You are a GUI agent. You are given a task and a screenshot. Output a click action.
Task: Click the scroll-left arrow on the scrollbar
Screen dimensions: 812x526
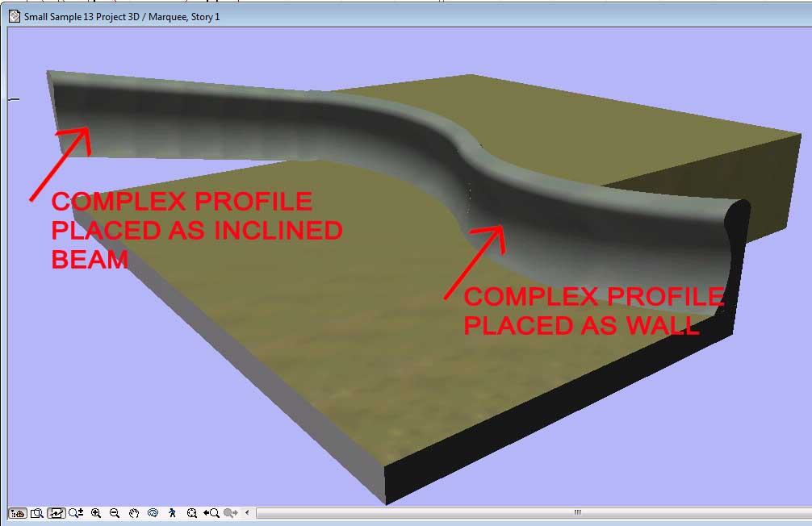pos(247,513)
